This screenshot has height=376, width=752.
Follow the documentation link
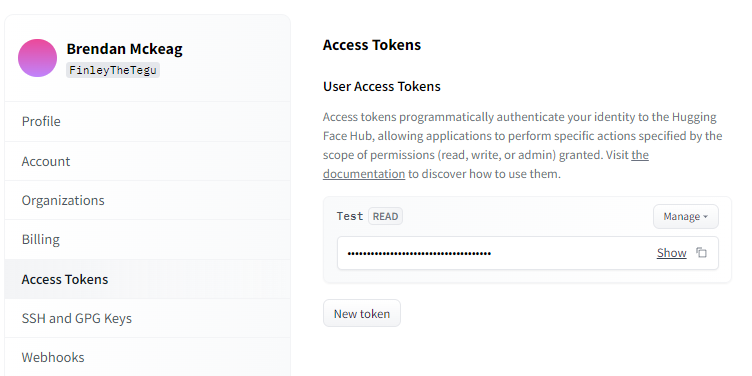coord(364,174)
